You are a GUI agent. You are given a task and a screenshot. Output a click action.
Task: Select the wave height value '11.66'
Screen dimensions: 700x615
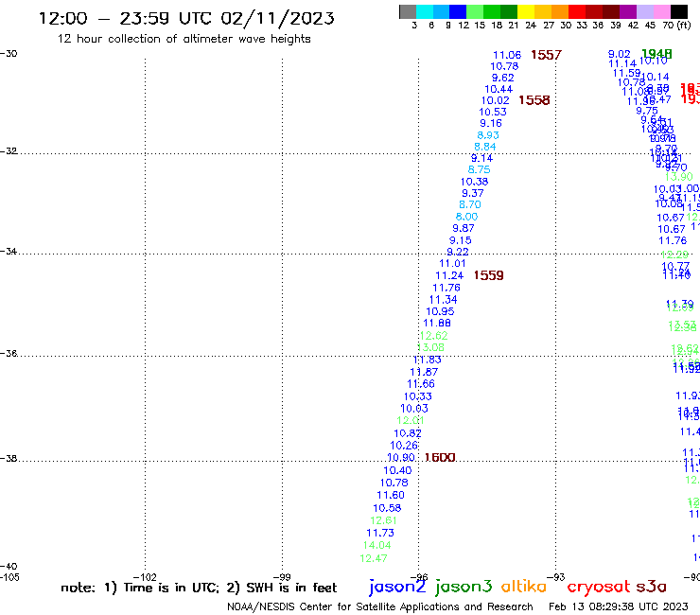coord(421,384)
